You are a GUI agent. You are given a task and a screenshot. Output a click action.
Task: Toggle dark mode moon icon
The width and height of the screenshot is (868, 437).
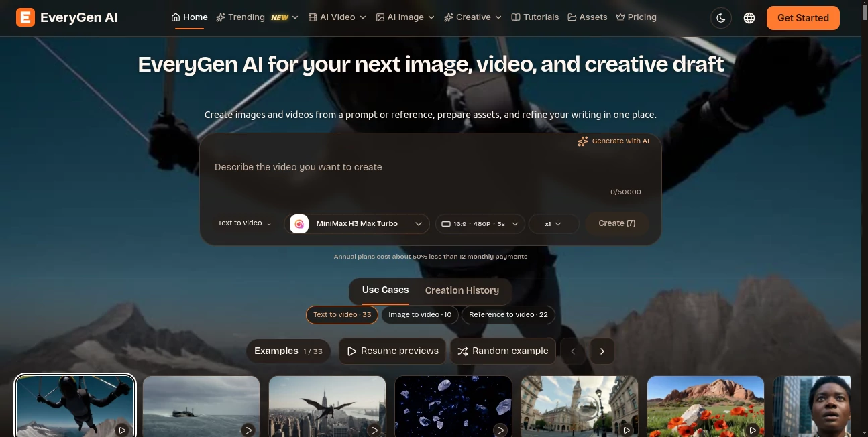721,18
